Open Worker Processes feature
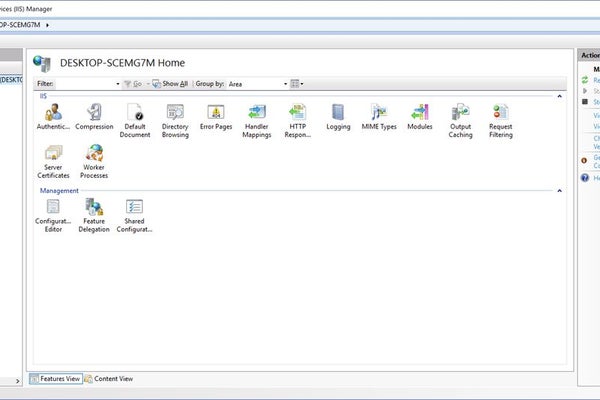Image resolution: width=600 pixels, height=400 pixels. 94,162
